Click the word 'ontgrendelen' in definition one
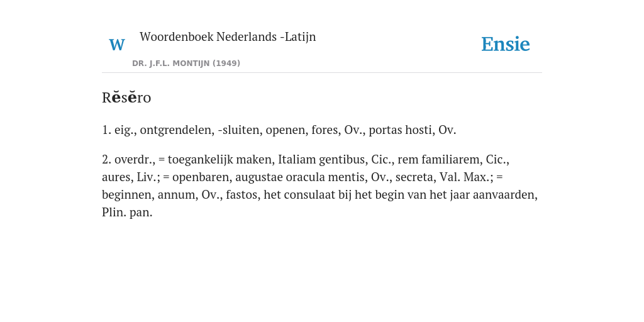Screen dimensions: 644x322 coord(177,130)
